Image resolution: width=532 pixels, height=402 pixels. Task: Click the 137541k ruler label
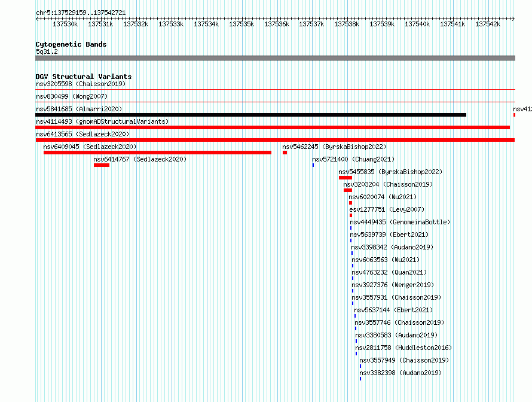pos(452,24)
